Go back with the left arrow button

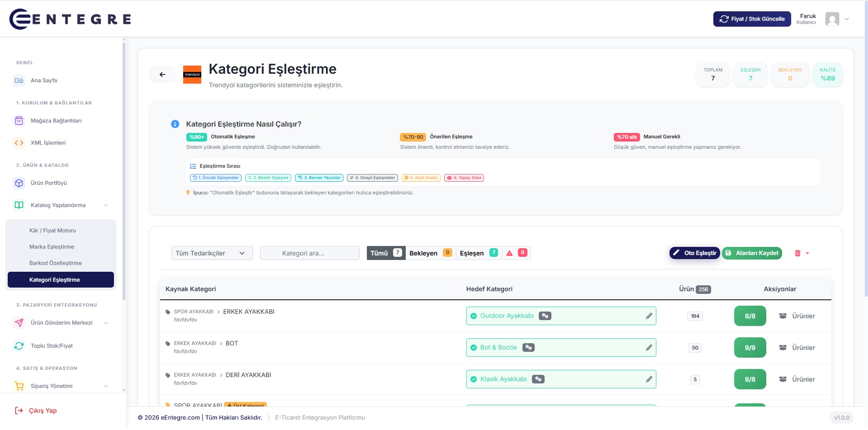[x=162, y=75]
